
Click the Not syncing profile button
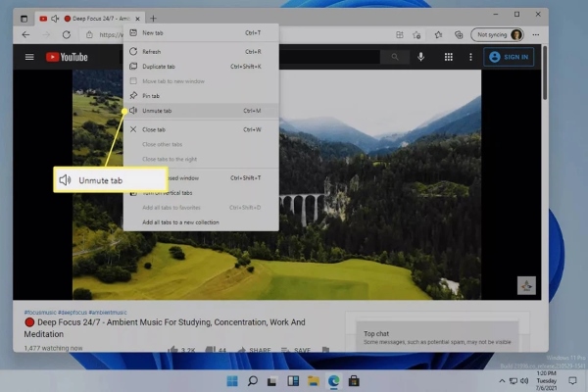pos(497,34)
